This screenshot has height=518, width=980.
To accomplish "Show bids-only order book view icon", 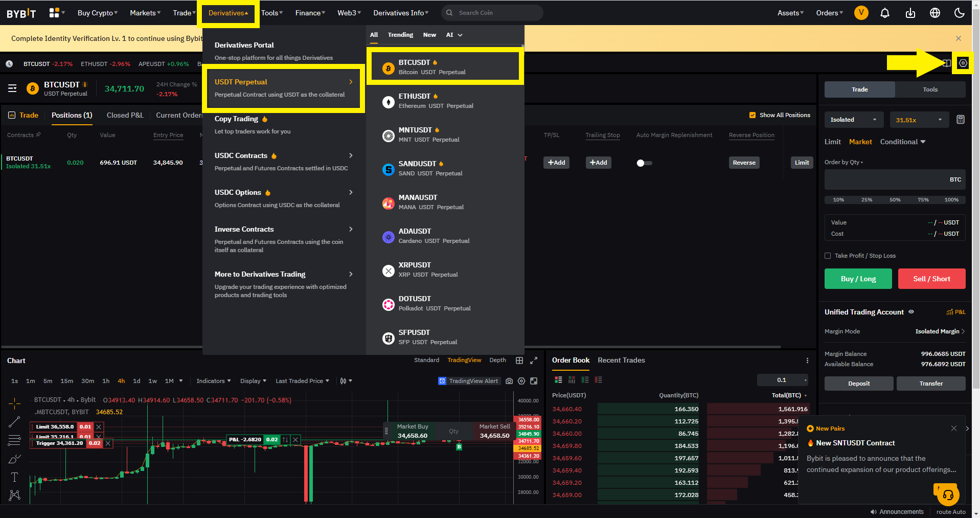I will (x=585, y=380).
